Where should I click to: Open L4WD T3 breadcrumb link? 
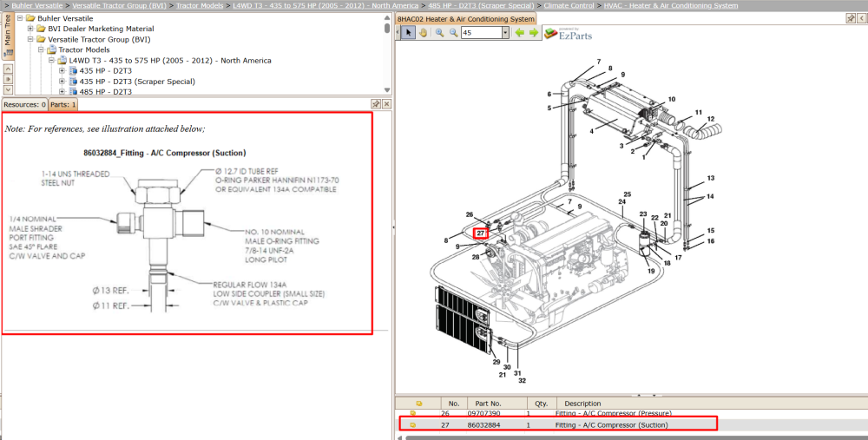pos(325,5)
